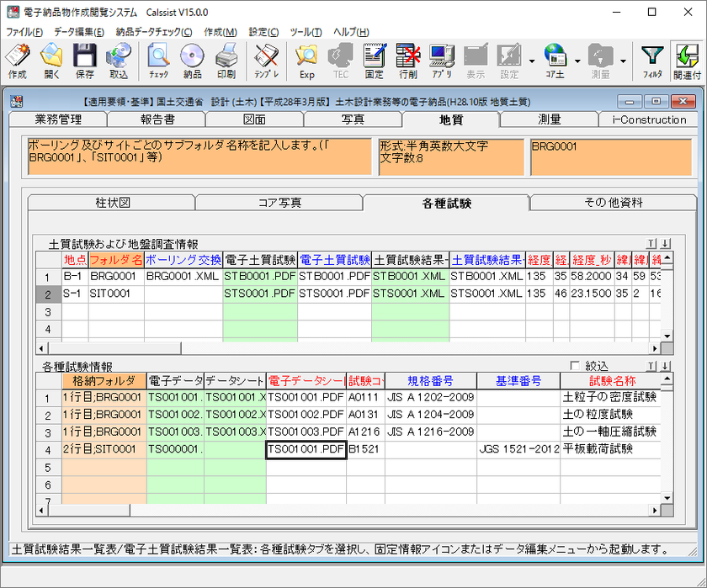Image resolution: width=707 pixels, height=588 pixels.
Task: Select the コア写真 tab
Action: coord(279,203)
